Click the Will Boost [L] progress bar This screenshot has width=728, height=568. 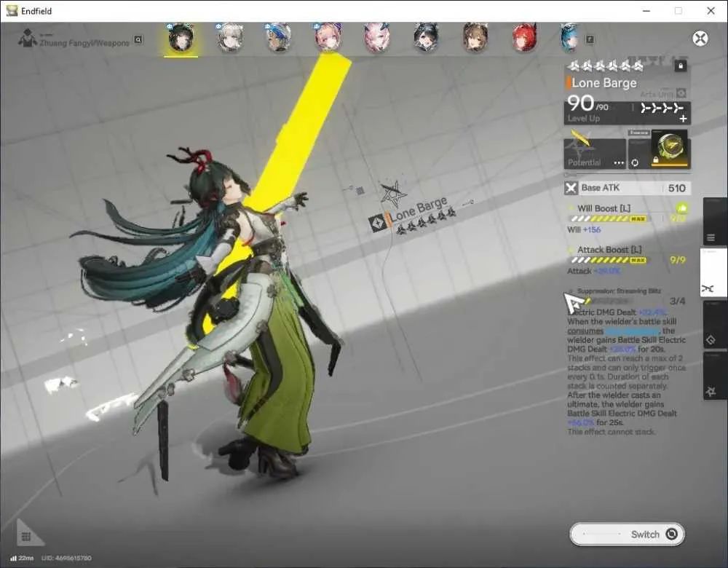[609, 218]
